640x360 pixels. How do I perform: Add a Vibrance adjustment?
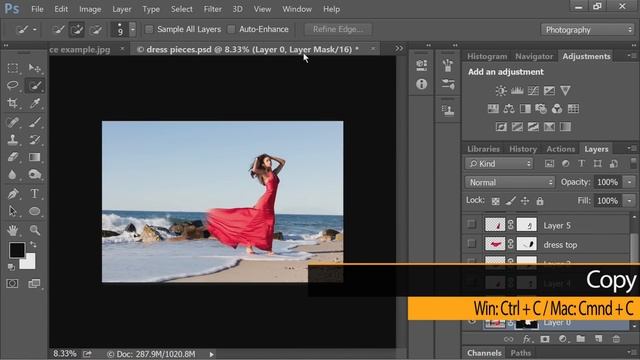[x=565, y=91]
